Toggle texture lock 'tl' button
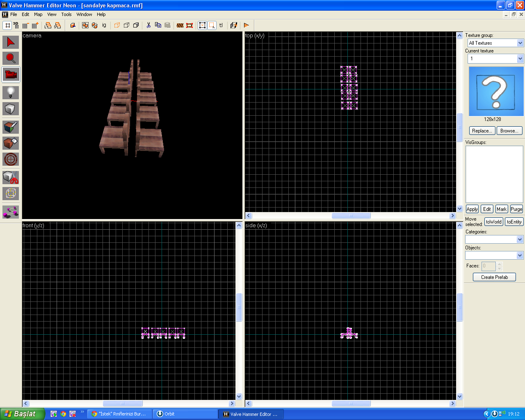Image resolution: width=525 pixels, height=420 pixels. click(x=221, y=25)
